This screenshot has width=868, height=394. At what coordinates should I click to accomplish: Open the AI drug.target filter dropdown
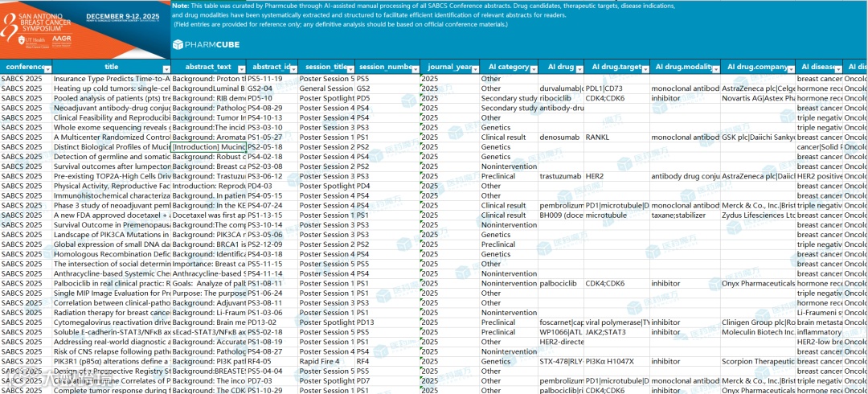click(x=645, y=69)
